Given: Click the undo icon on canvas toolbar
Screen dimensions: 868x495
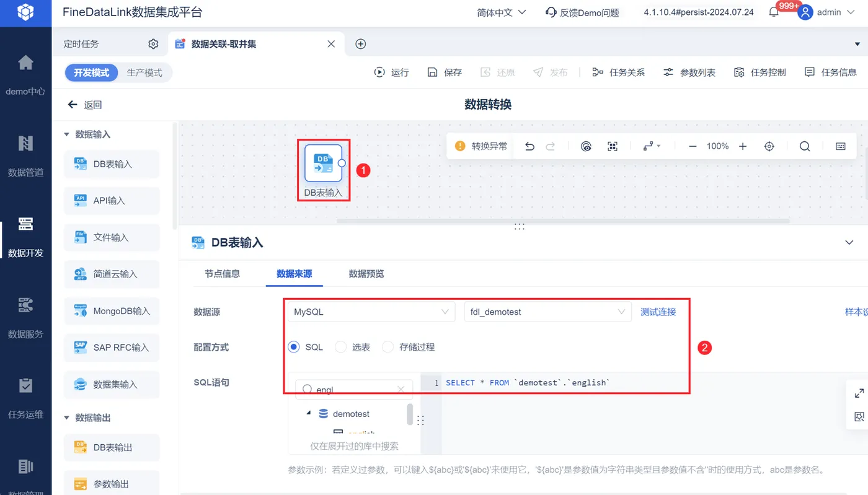Looking at the screenshot, I should 529,146.
